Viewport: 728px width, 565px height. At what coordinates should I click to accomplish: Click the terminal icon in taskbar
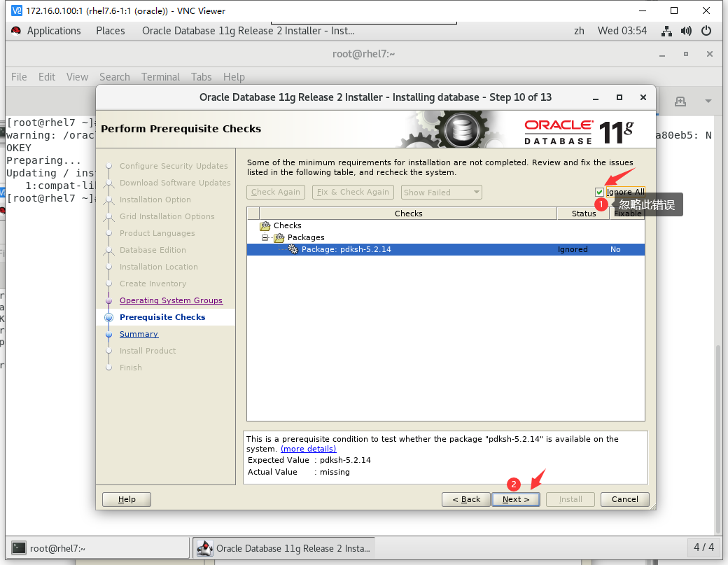pos(19,548)
